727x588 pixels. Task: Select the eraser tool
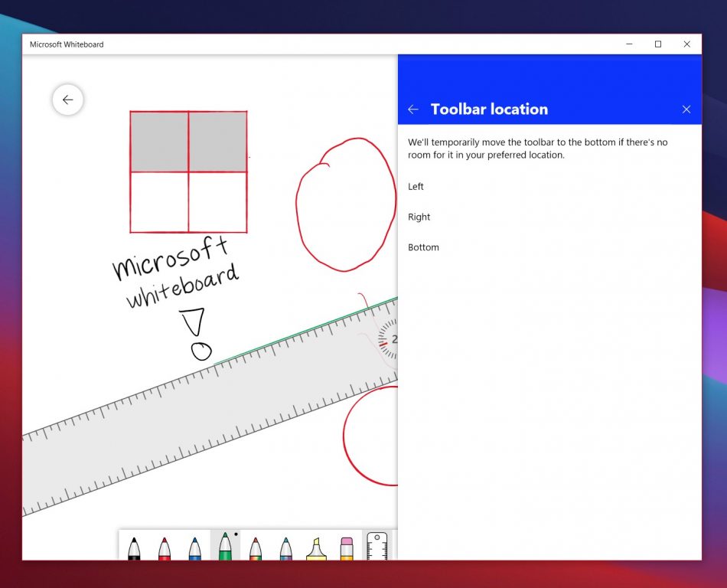pos(347,548)
